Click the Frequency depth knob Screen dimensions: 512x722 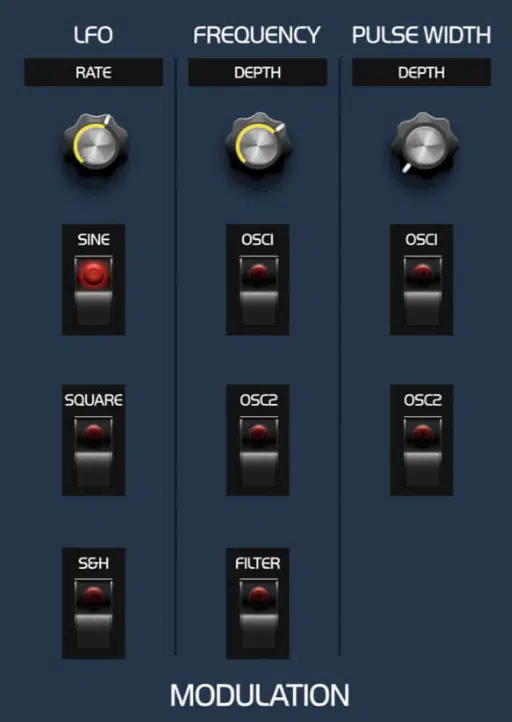258,144
